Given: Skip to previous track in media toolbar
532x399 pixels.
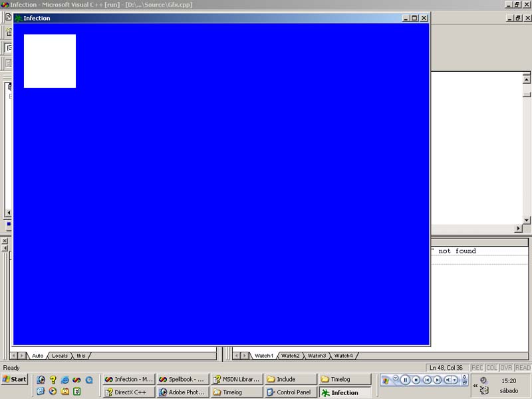Looking at the screenshot, I should (427, 380).
